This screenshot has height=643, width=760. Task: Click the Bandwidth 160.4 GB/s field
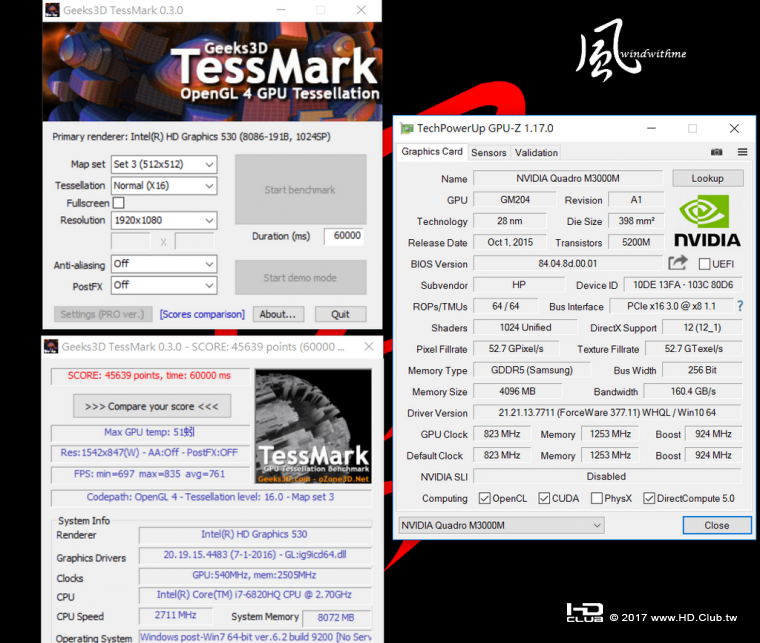tap(693, 392)
